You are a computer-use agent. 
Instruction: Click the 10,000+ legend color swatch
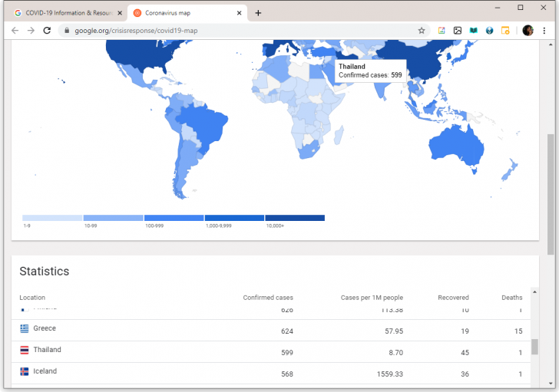[x=295, y=218]
